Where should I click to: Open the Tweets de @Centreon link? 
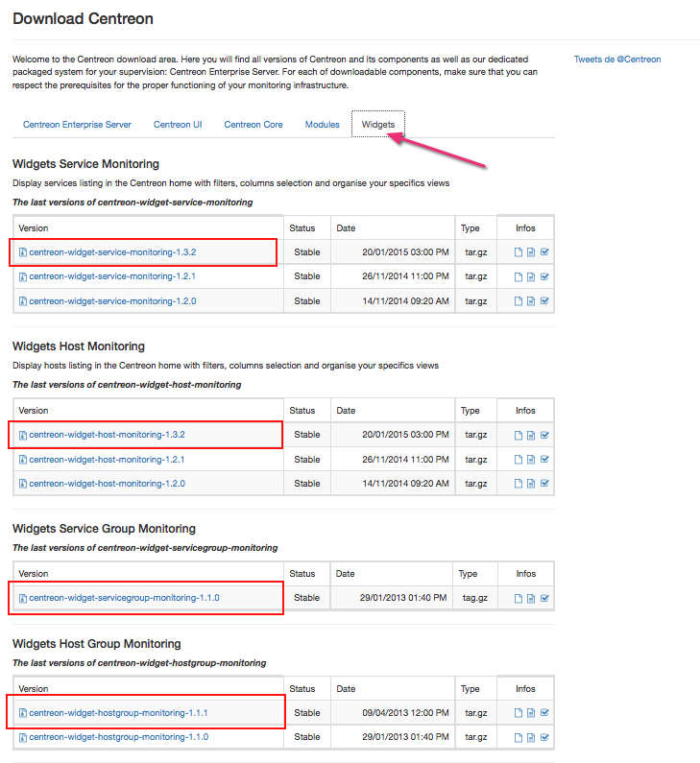pyautogui.click(x=617, y=60)
